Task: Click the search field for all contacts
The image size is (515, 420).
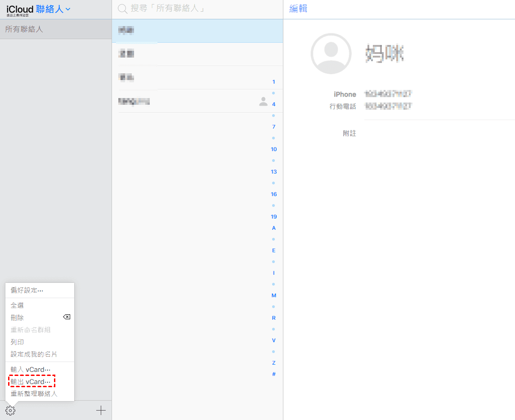Action: pyautogui.click(x=198, y=9)
